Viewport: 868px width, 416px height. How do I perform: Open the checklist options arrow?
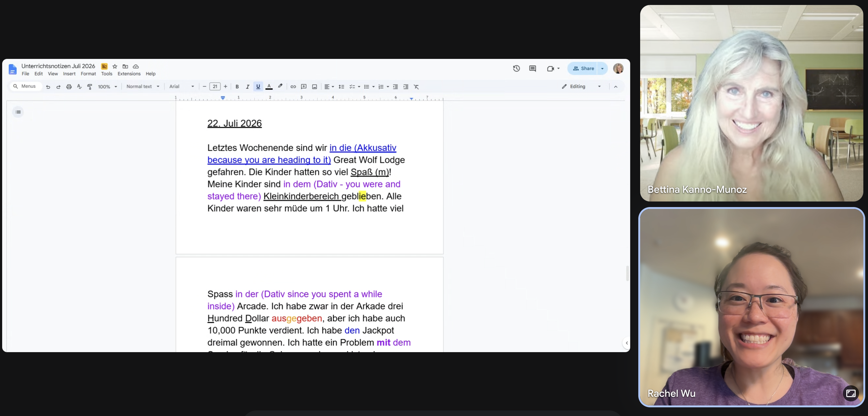click(x=359, y=87)
